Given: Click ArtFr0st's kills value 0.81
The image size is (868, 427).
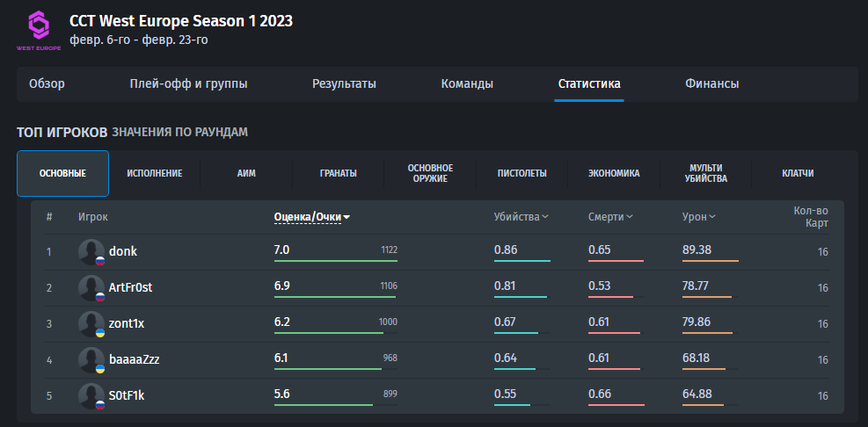Looking at the screenshot, I should point(505,286).
